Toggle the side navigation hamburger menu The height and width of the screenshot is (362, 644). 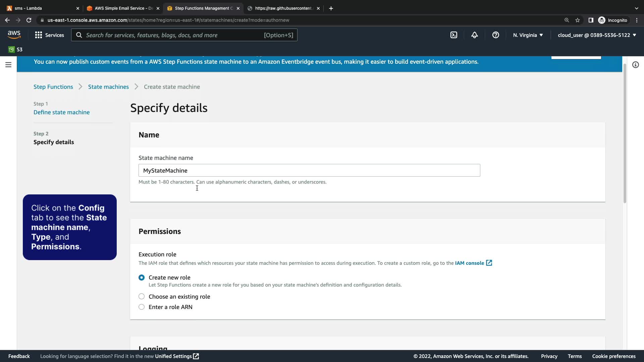tap(8, 65)
